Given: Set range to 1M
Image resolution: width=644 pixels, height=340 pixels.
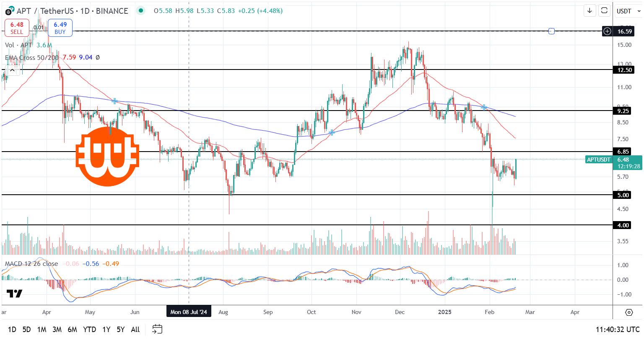Looking at the screenshot, I should pos(42,330).
